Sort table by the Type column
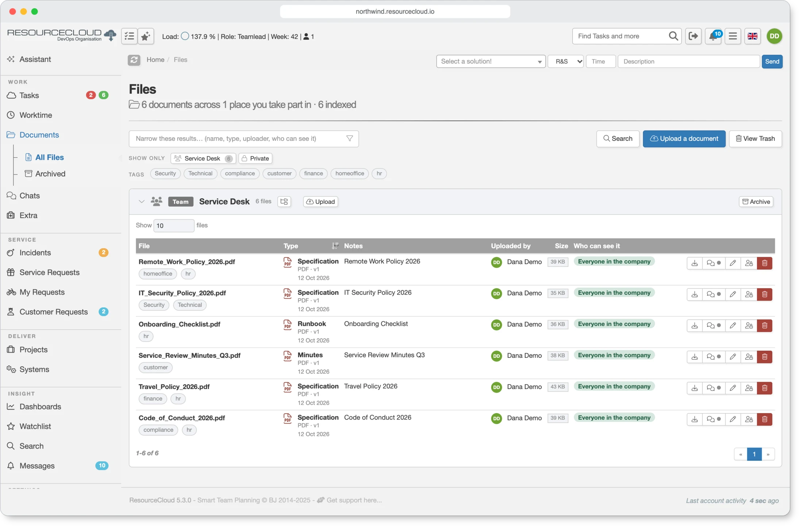 point(311,246)
